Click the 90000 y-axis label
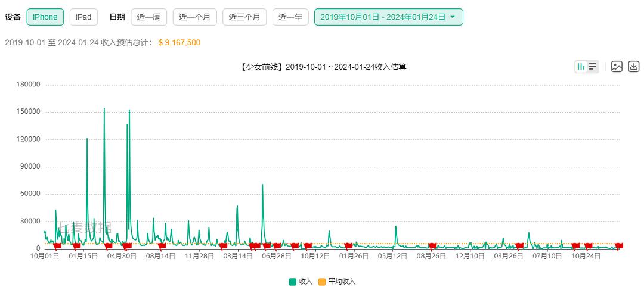 30,167
